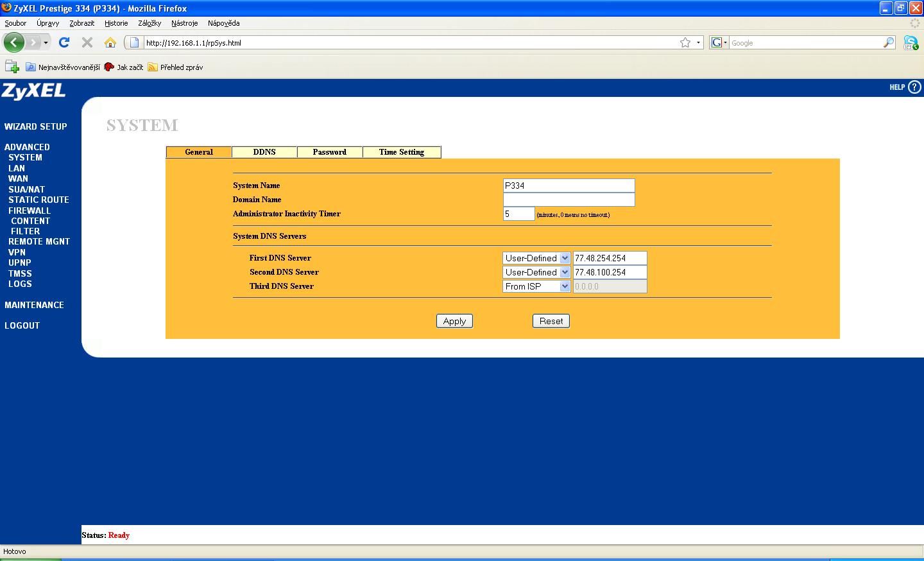Screen dimensions: 924x561
Task: Click the page icon in the address bar
Action: [134, 42]
